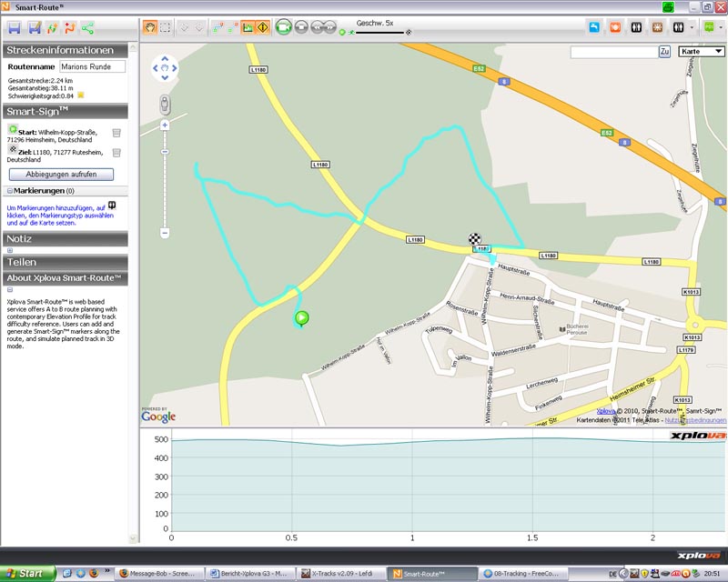Switch to the 08-Tracking FreeCo taskbar window
The width and height of the screenshot is (728, 582).
[x=523, y=574]
